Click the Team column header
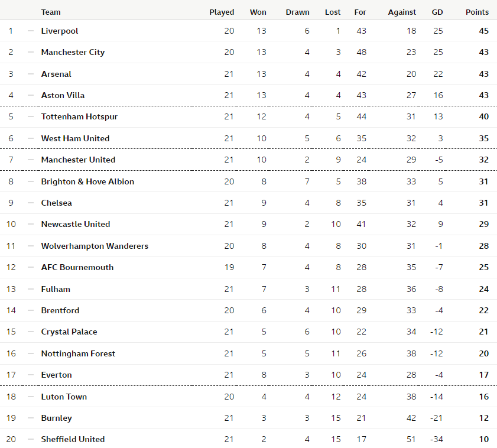 pos(51,12)
